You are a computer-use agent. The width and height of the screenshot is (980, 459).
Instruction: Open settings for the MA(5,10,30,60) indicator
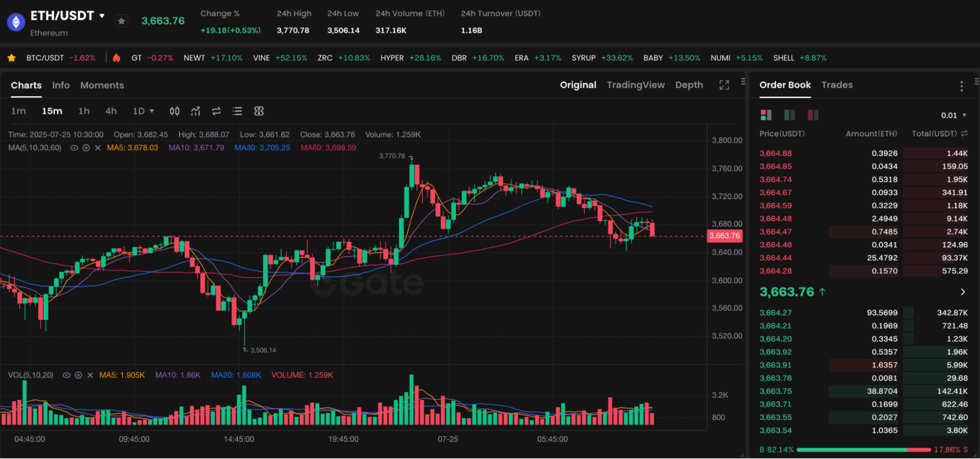86,148
